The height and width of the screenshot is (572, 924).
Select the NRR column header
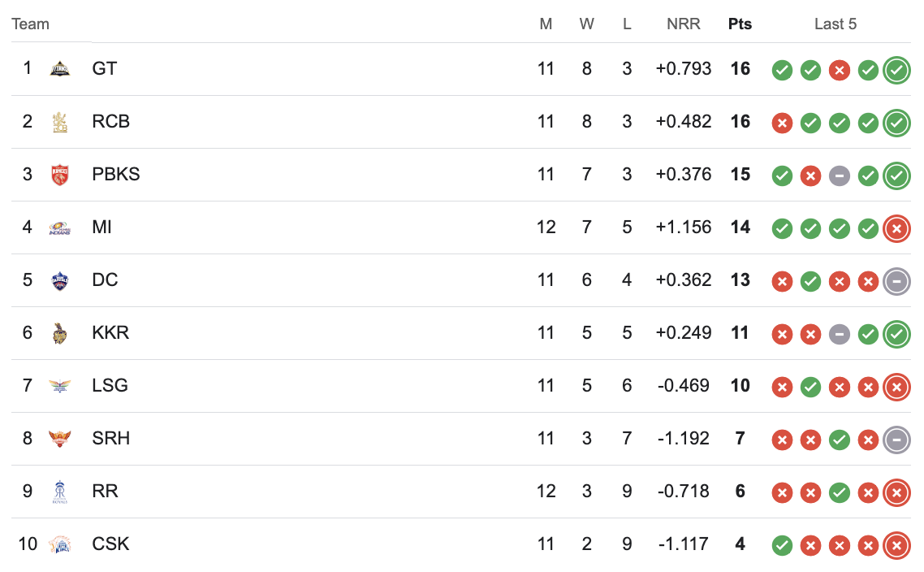[x=684, y=24]
